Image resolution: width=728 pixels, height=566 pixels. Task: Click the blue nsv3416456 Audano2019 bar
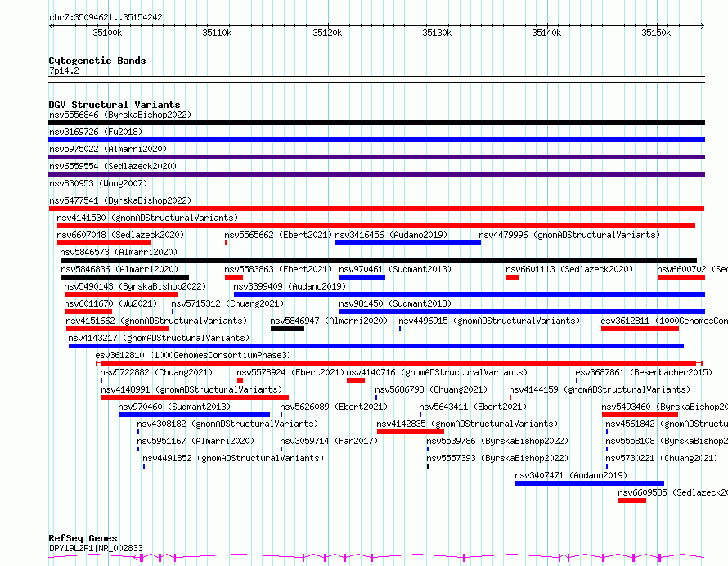pyautogui.click(x=407, y=243)
